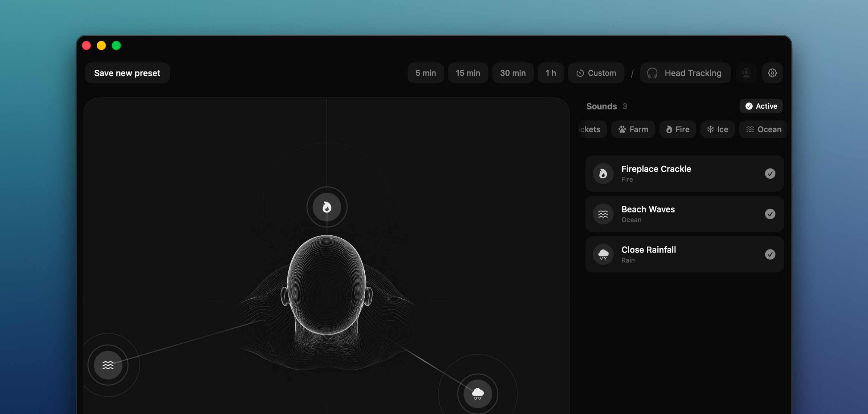
Task: Open settings with the gear icon
Action: [x=772, y=73]
